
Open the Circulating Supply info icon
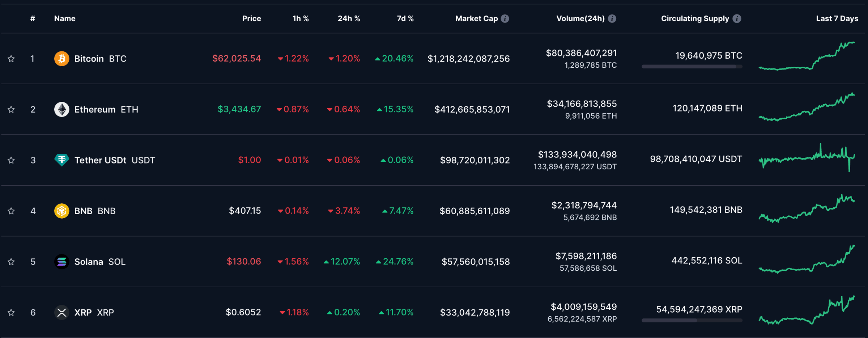737,18
